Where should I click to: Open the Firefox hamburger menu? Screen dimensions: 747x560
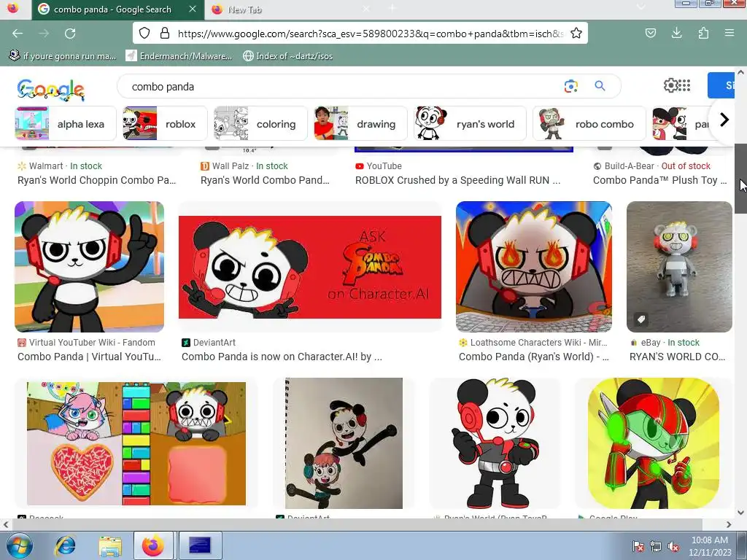[x=729, y=33]
